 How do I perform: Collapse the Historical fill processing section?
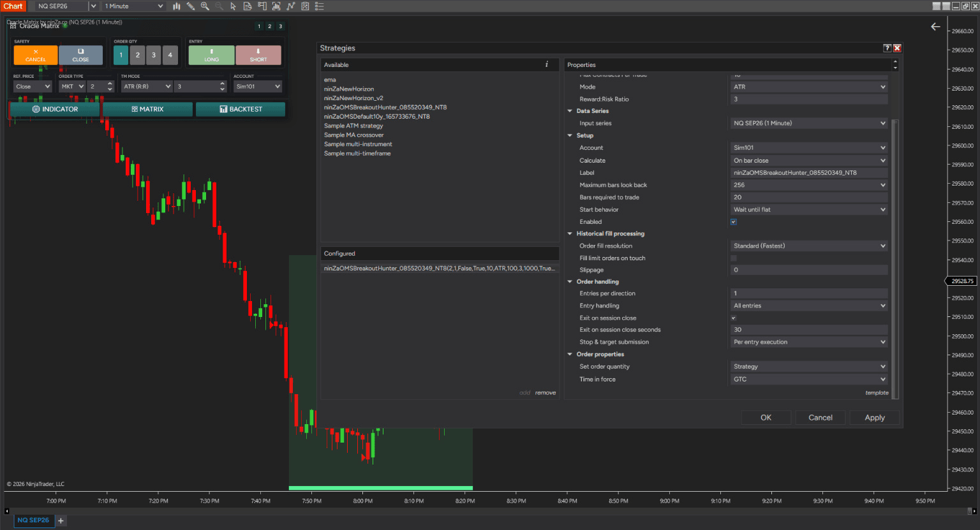[x=570, y=233]
